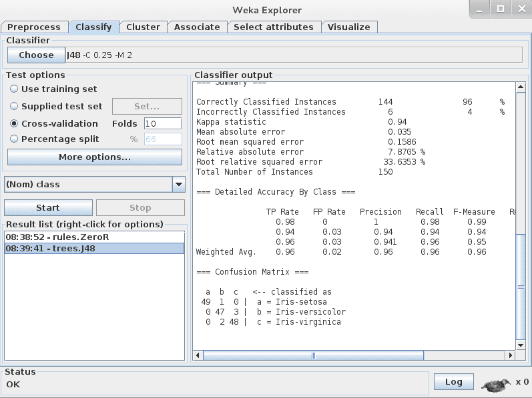Select the 08:38:52 - rules.ZeroR result

(94, 237)
